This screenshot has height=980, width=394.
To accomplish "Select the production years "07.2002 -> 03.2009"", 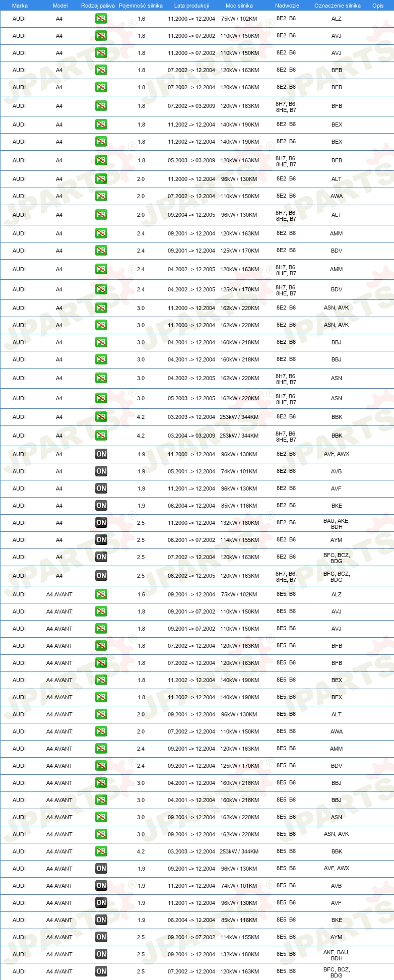I will (x=191, y=106).
